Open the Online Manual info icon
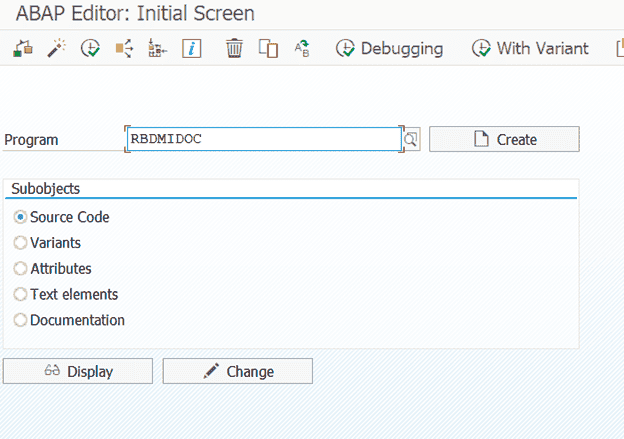624x439 pixels. (192, 48)
